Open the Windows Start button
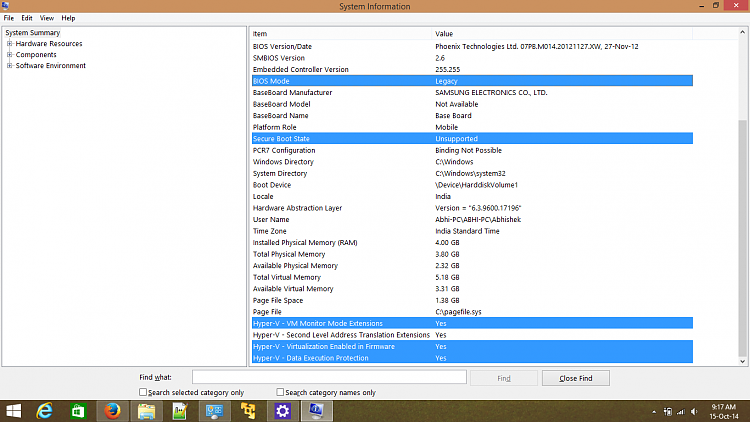Viewport: 750px width, 422px height. [x=13, y=411]
